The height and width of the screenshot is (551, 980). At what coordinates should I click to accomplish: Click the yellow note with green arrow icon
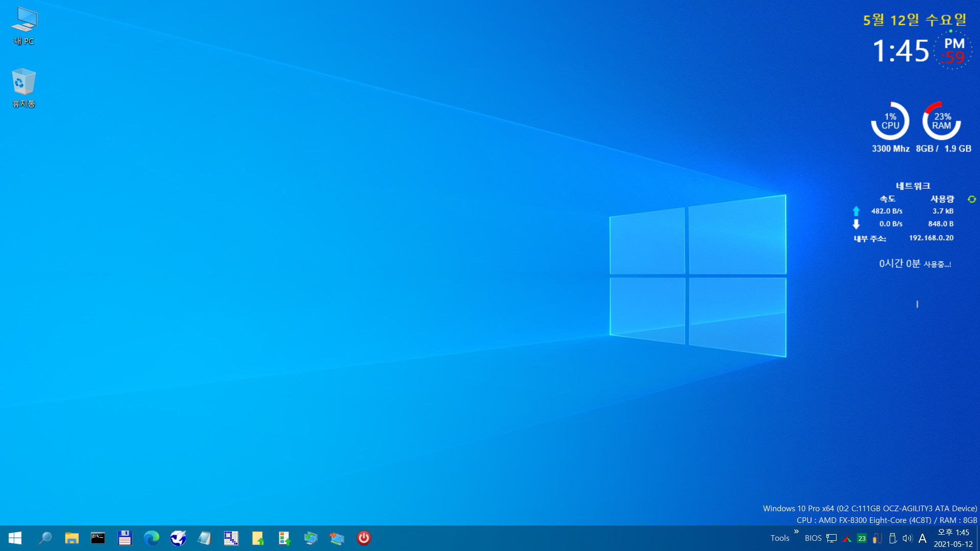point(257,538)
